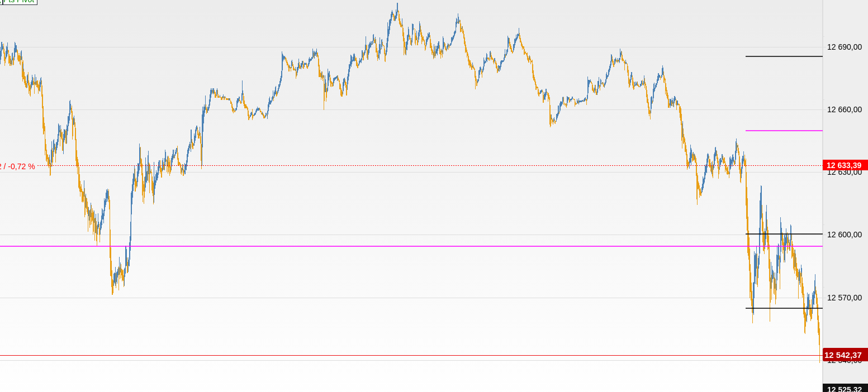The width and height of the screenshot is (868, 392).
Task: Select the full-width magenta horizontal pivot line
Action: tap(391, 246)
